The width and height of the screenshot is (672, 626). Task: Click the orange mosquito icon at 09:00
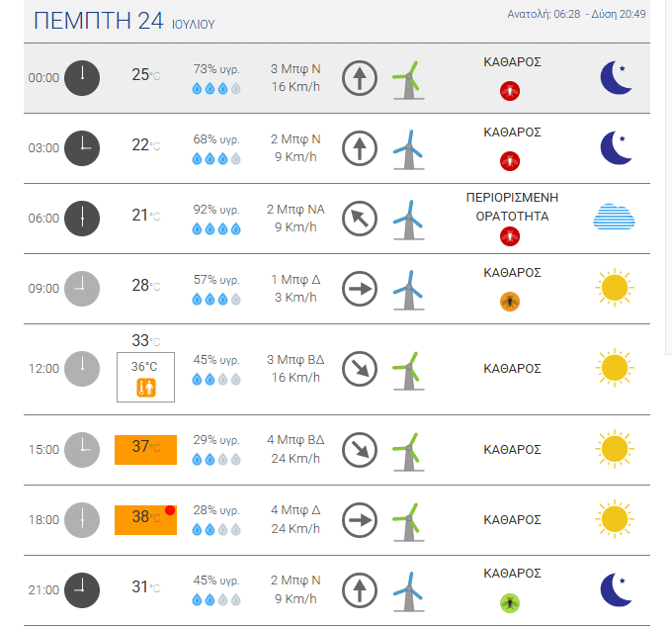coord(510,302)
